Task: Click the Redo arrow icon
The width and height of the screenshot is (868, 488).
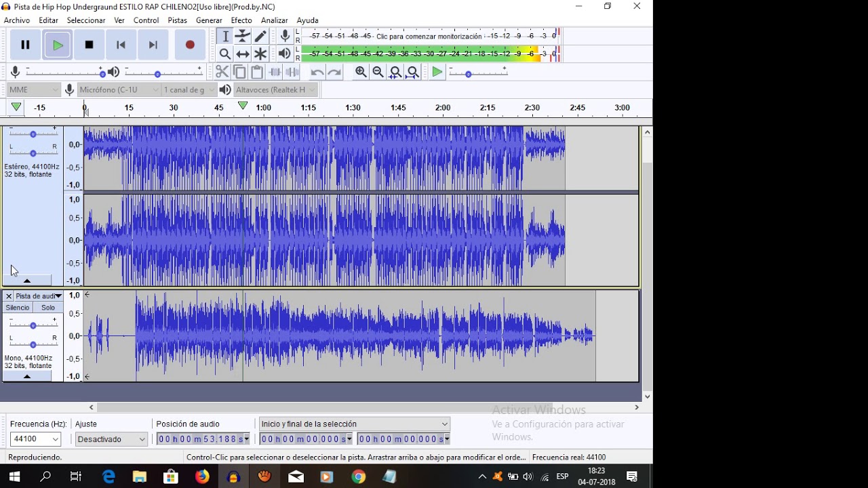Action: [334, 72]
